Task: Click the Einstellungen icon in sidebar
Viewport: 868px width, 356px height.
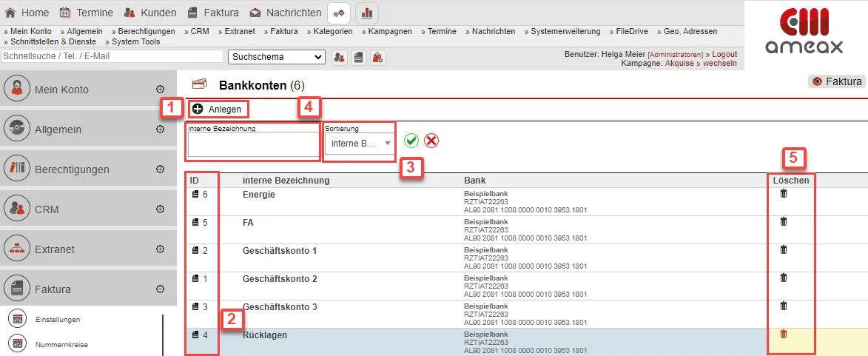Action: pos(17,320)
